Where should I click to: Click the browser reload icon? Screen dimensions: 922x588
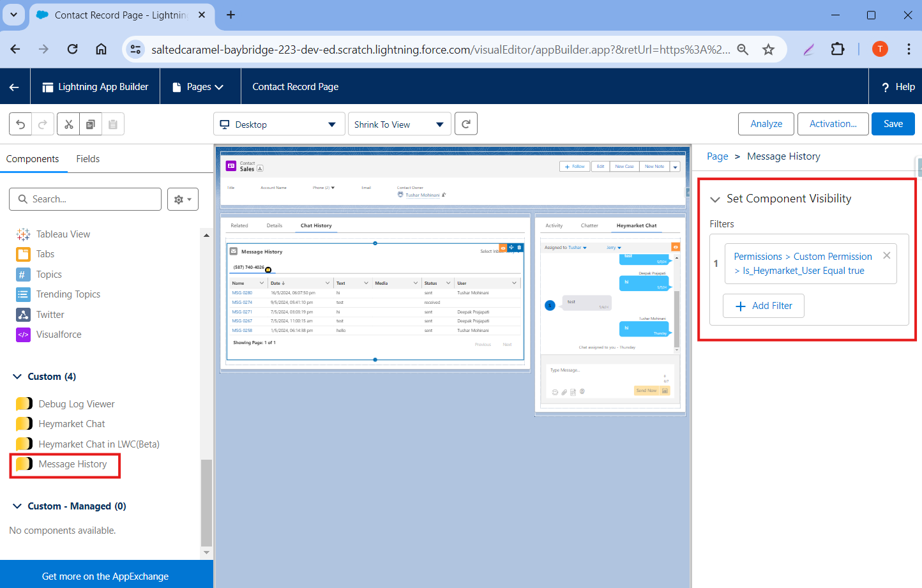pos(72,49)
